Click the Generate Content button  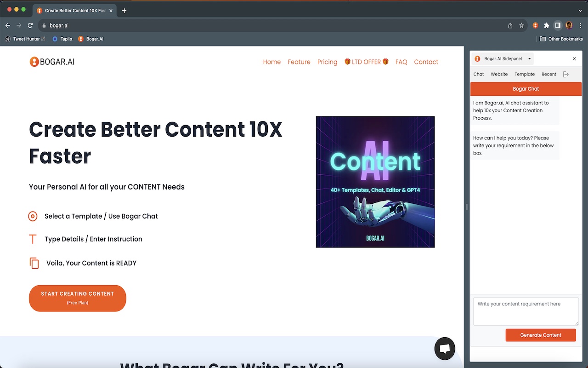tap(541, 335)
